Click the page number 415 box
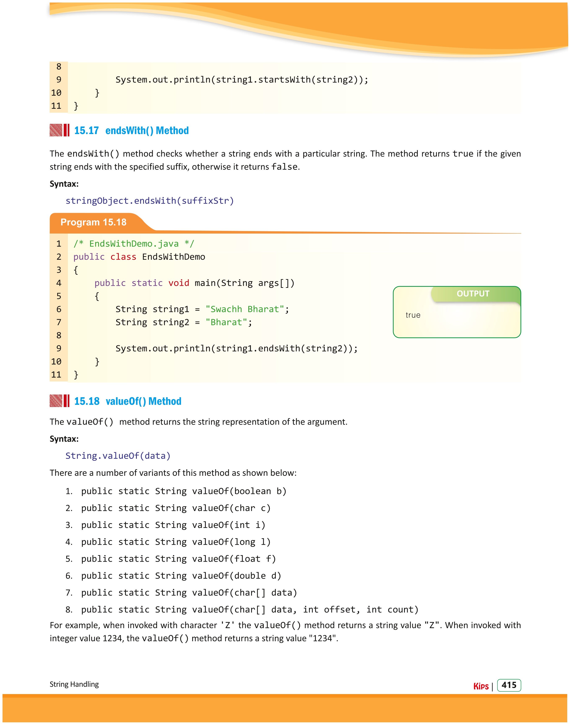Image resolution: width=571 pixels, height=728 pixels. [509, 685]
